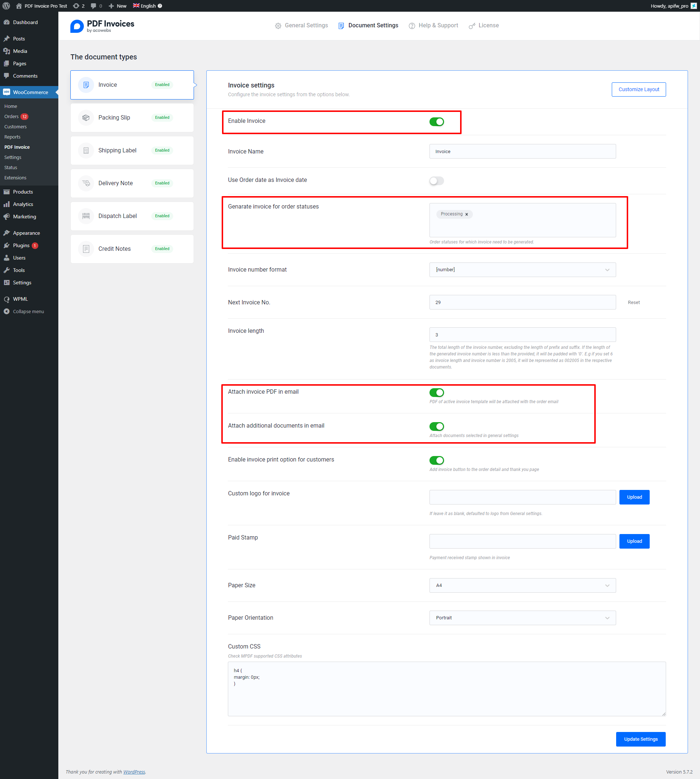Click the PDF Invoices logo

pyautogui.click(x=102, y=26)
